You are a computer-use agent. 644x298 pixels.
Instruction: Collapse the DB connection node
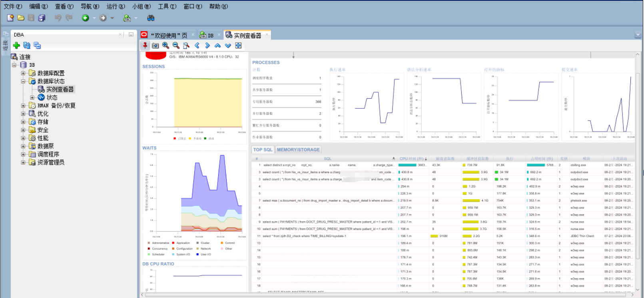click(14, 65)
